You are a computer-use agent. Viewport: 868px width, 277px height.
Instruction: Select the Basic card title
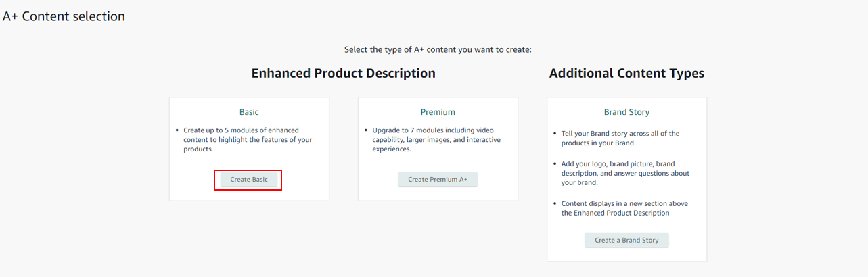(249, 112)
